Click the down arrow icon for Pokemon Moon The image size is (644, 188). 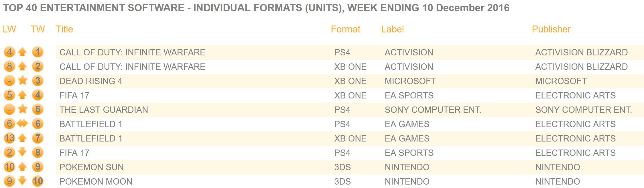(x=22, y=181)
